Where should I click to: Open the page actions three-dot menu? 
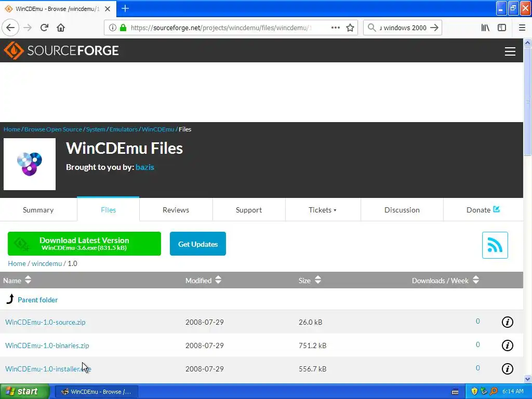[x=335, y=28]
